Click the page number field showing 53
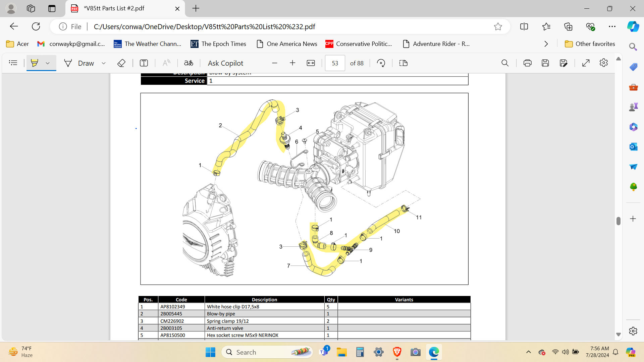 (x=335, y=63)
